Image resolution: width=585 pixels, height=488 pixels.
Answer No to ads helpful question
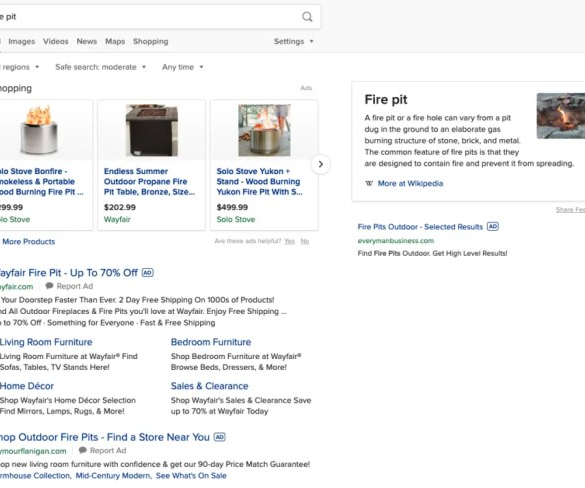[x=305, y=241]
